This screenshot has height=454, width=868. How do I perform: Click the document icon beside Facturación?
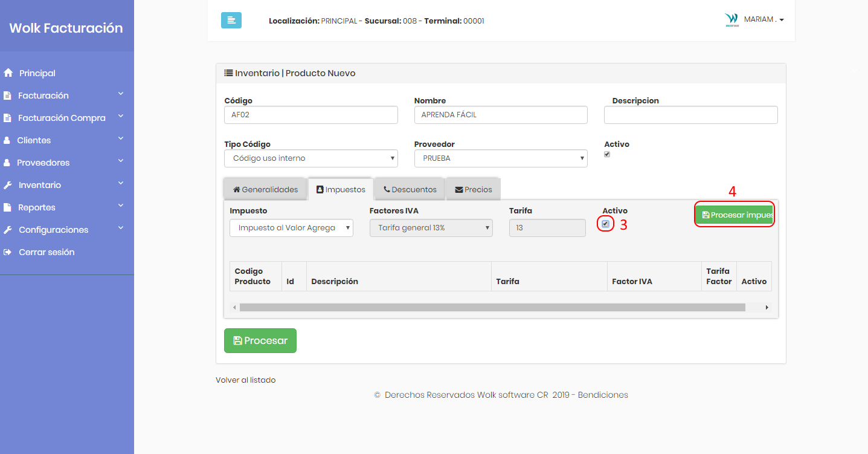pos(7,96)
